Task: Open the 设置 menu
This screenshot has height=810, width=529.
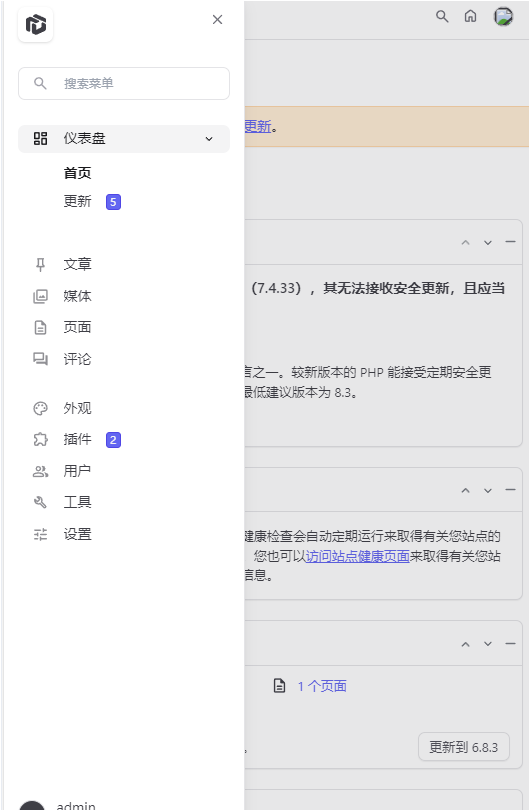Action: click(x=77, y=534)
